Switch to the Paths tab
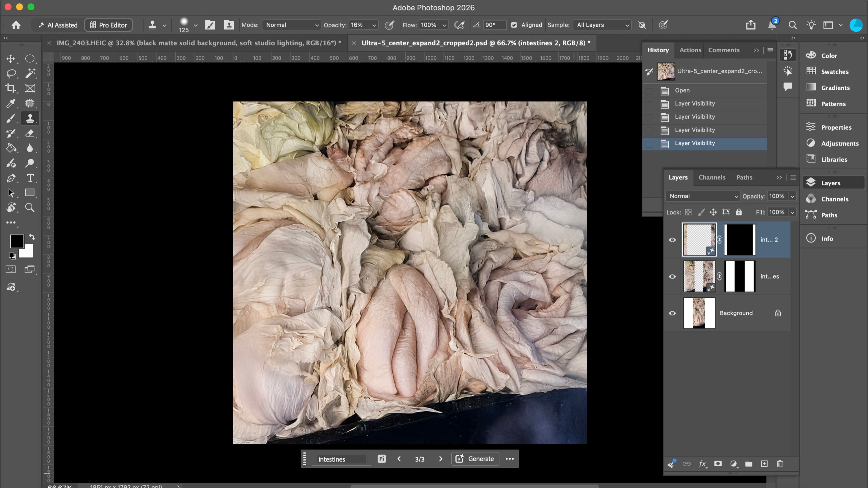This screenshot has height=488, width=868. [744, 178]
